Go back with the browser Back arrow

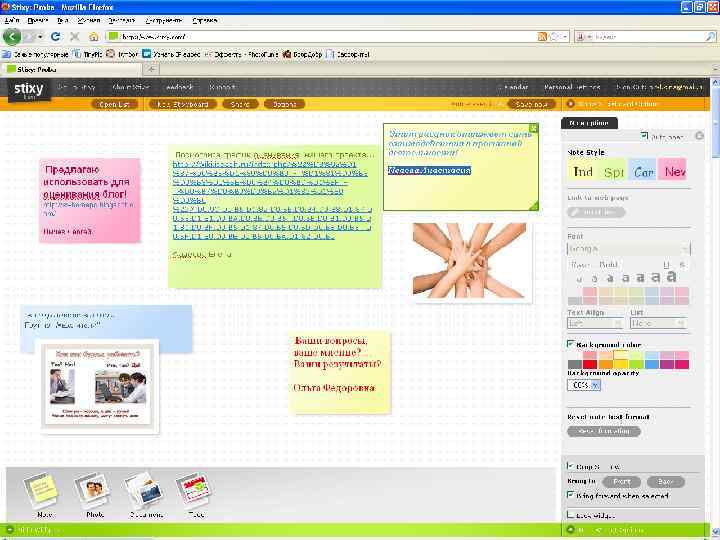pyautogui.click(x=12, y=36)
